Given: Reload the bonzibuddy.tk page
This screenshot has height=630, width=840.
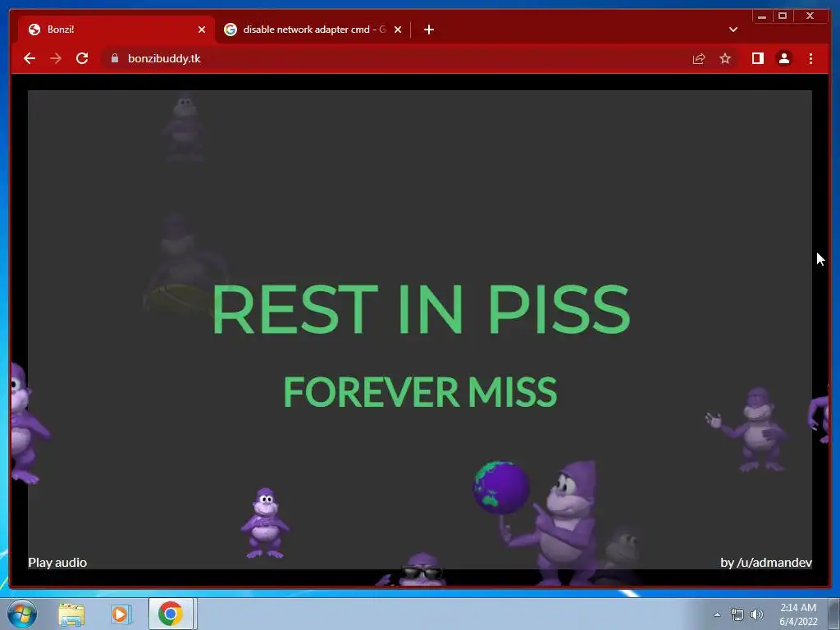Looking at the screenshot, I should coord(82,58).
